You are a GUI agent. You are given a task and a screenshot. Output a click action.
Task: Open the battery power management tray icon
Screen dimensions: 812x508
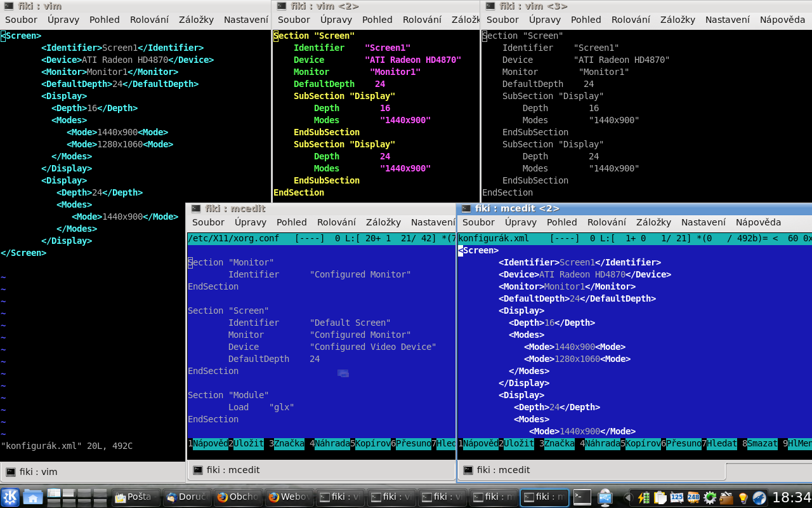point(643,497)
